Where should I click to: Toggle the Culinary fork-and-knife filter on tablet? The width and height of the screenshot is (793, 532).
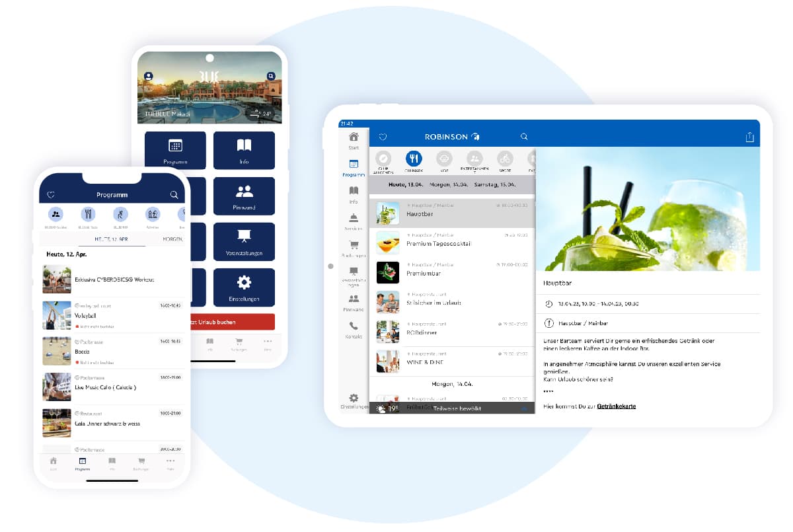pos(414,161)
